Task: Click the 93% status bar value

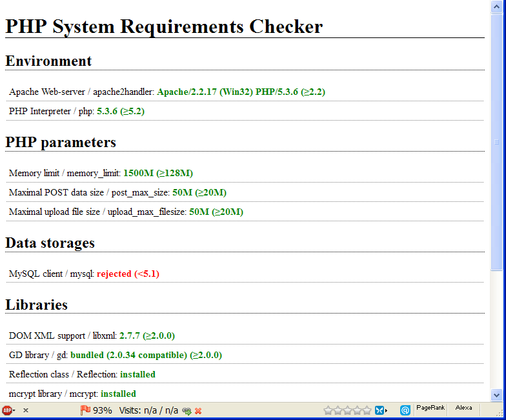Action: [102, 410]
